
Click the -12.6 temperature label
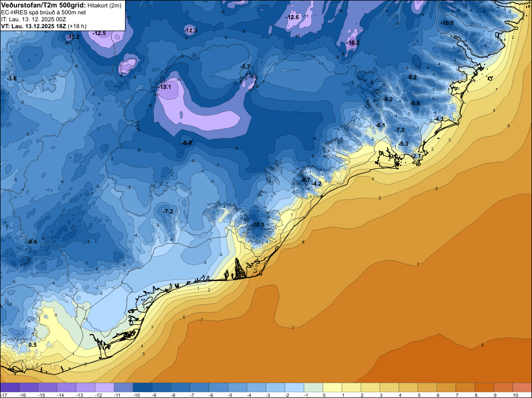pos(292,17)
